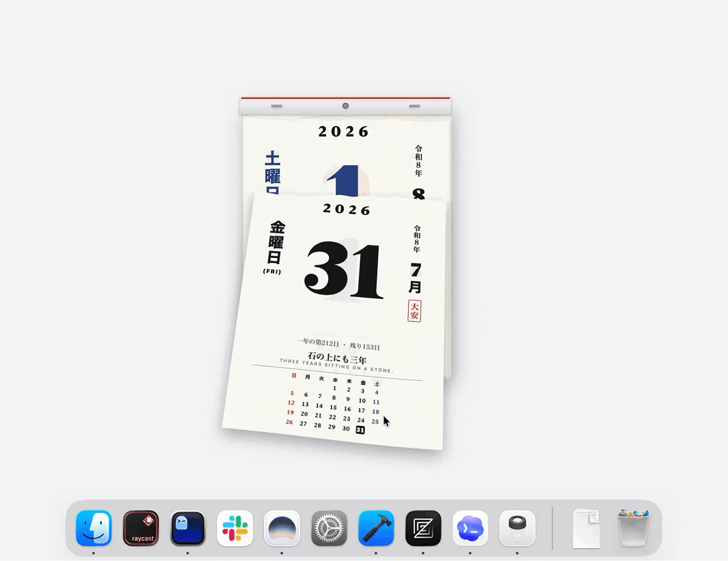The height and width of the screenshot is (561, 728).
Task: Select date 5 in the mini calendar
Action: [292, 393]
